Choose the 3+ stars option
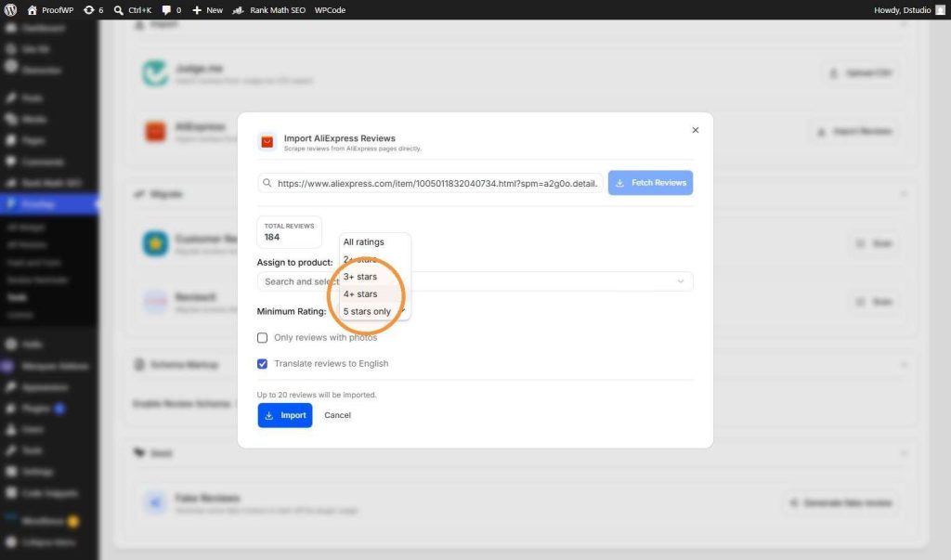The image size is (951, 560). coord(374,276)
